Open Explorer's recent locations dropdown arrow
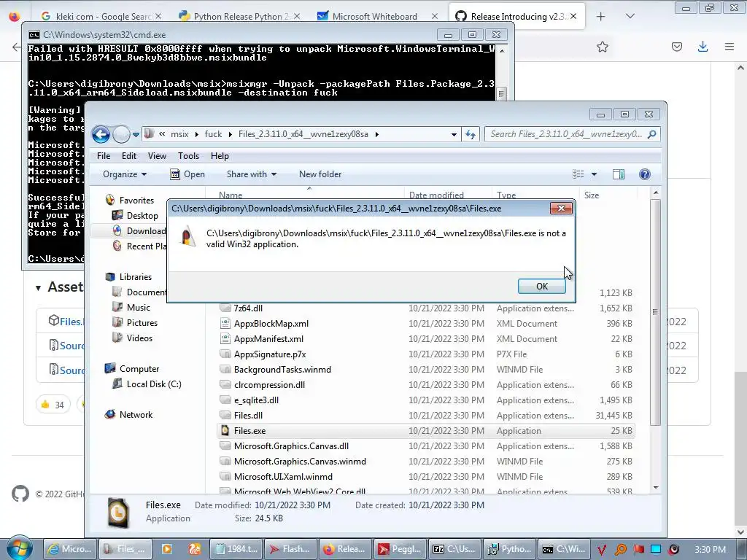The width and height of the screenshot is (747, 560). click(136, 135)
